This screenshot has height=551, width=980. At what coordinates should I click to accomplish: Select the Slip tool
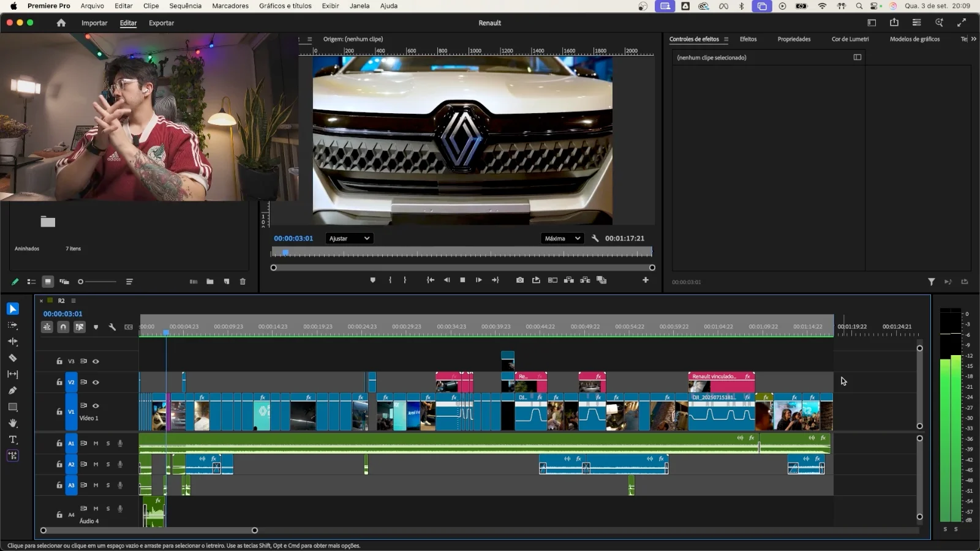[x=13, y=374]
